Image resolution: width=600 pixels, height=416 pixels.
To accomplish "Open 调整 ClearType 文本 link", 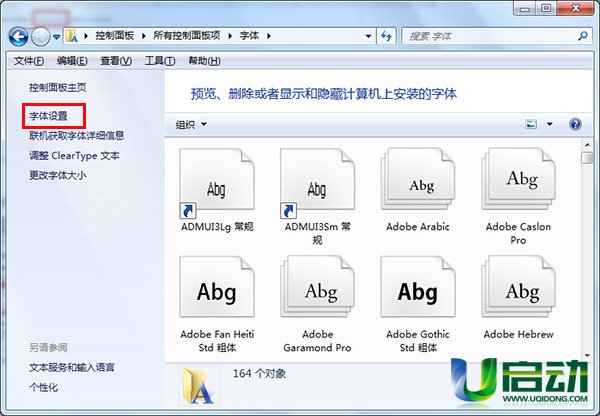I will [x=74, y=155].
